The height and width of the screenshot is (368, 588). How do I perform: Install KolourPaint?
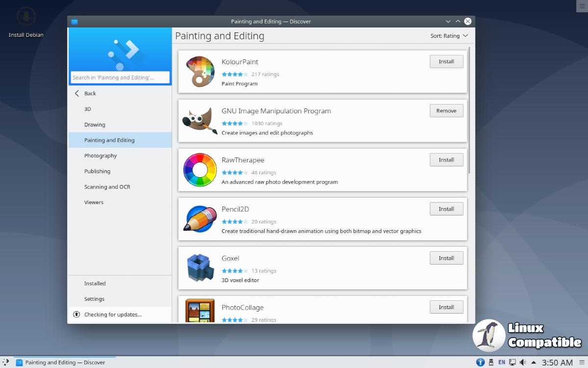coord(446,62)
